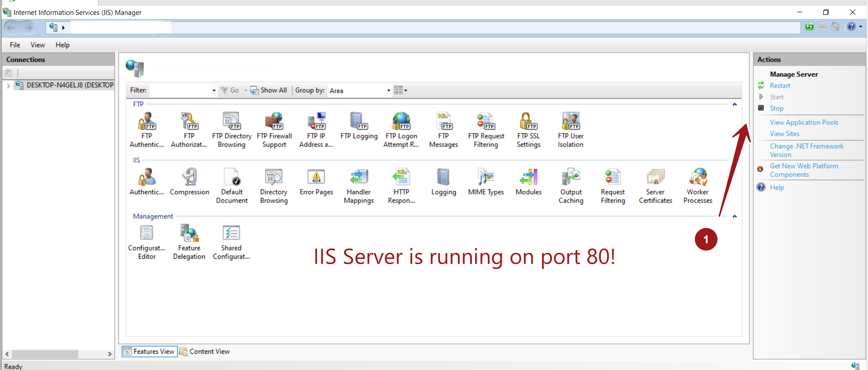Open FTP User Isolation feature

[x=571, y=130]
